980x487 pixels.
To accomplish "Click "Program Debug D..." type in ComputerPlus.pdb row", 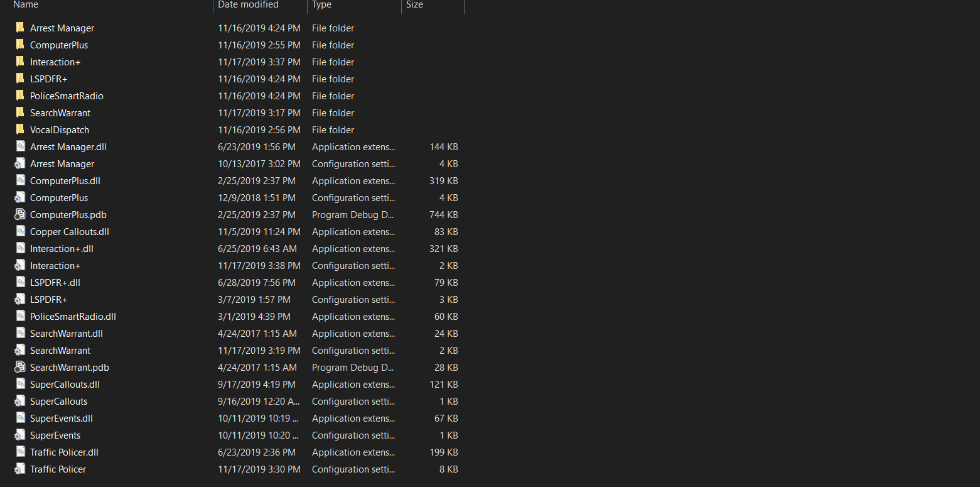I will point(353,214).
